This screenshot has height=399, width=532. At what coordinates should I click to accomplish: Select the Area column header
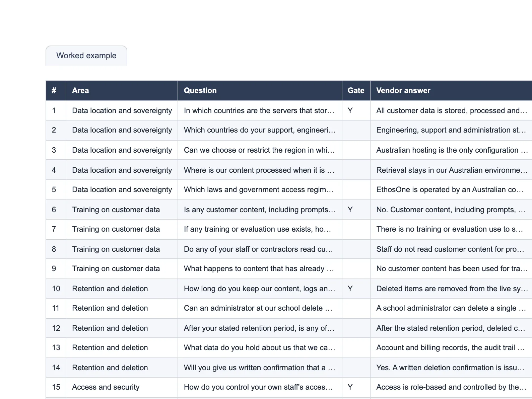(122, 91)
